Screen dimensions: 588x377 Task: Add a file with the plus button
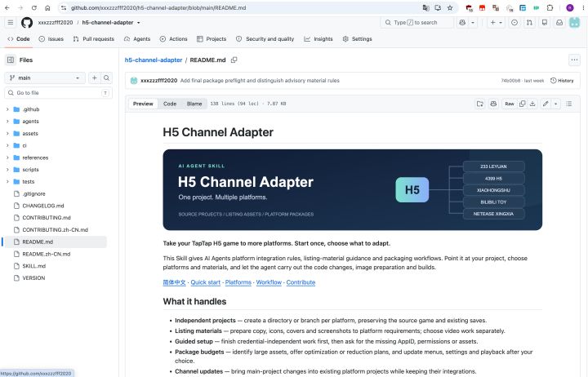click(x=95, y=78)
